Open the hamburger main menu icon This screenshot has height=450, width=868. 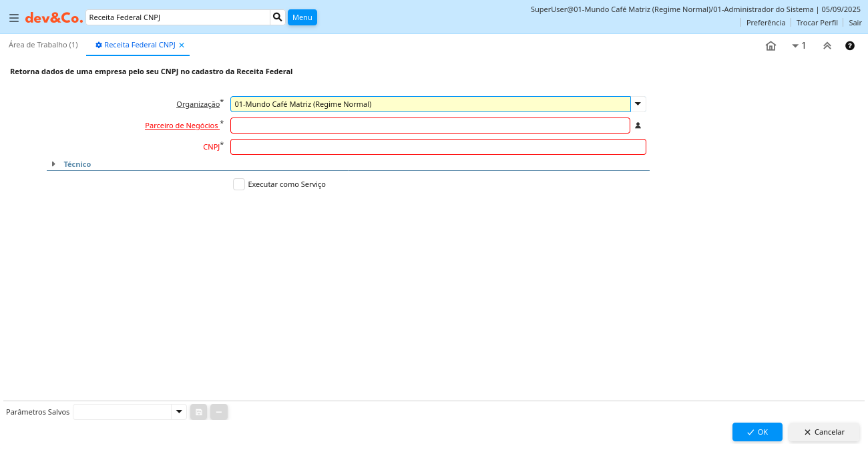click(x=13, y=18)
